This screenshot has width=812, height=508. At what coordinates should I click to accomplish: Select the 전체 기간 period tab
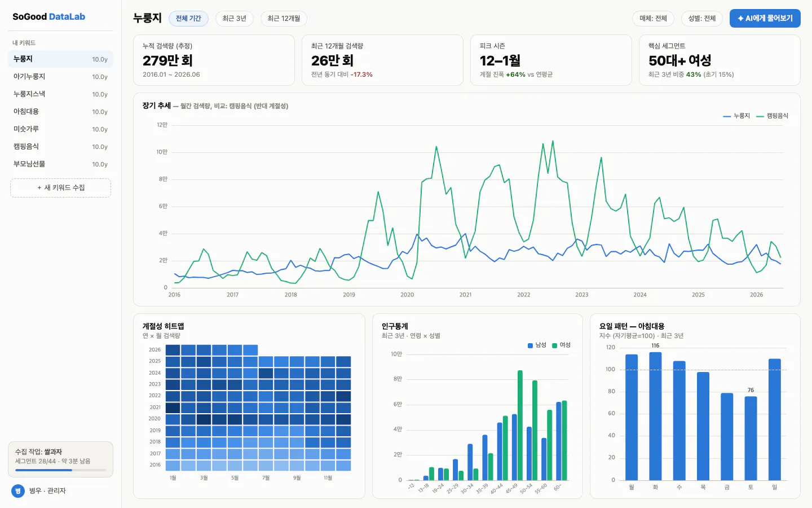188,19
